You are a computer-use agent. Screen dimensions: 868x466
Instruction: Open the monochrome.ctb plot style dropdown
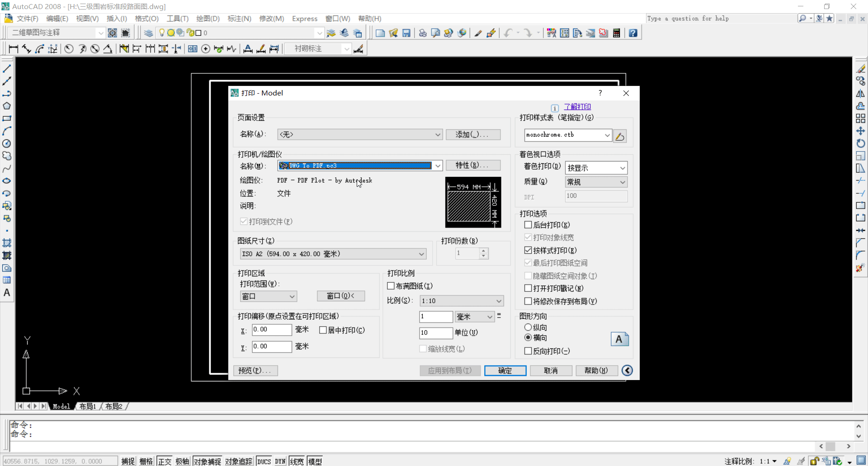point(568,135)
